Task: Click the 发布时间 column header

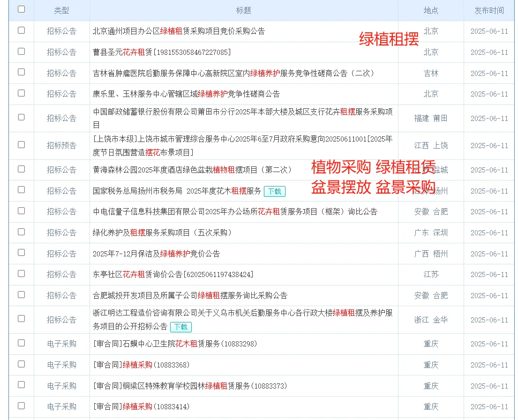Action: [490, 10]
